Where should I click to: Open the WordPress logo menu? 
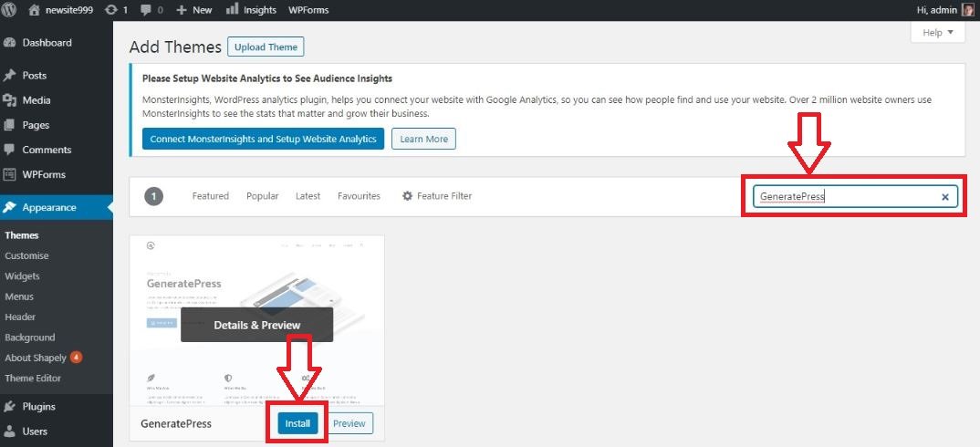9,9
